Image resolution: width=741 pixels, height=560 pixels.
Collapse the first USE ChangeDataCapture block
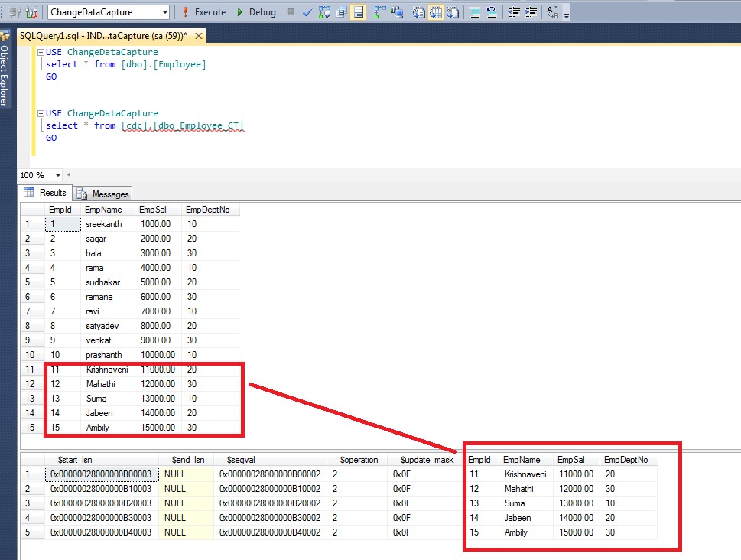pos(41,52)
